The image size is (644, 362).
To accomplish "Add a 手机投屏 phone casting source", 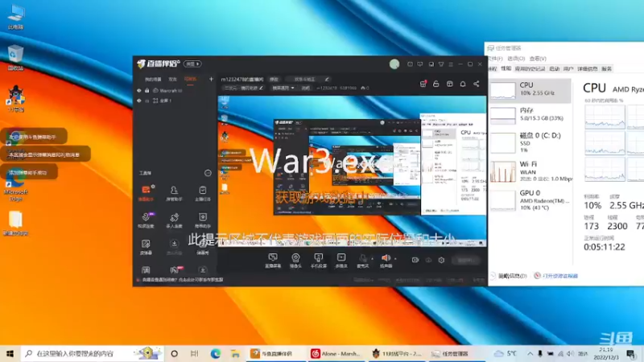I will tap(318, 260).
